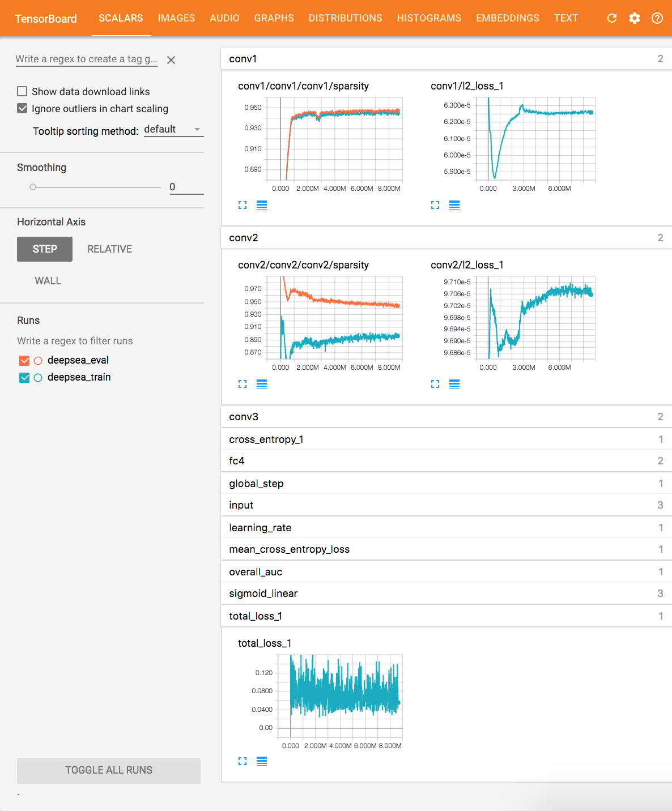Image resolution: width=672 pixels, height=811 pixels.
Task: Toggle y-axis log scale for conv1/l2_loss_1
Action: pos(454,205)
